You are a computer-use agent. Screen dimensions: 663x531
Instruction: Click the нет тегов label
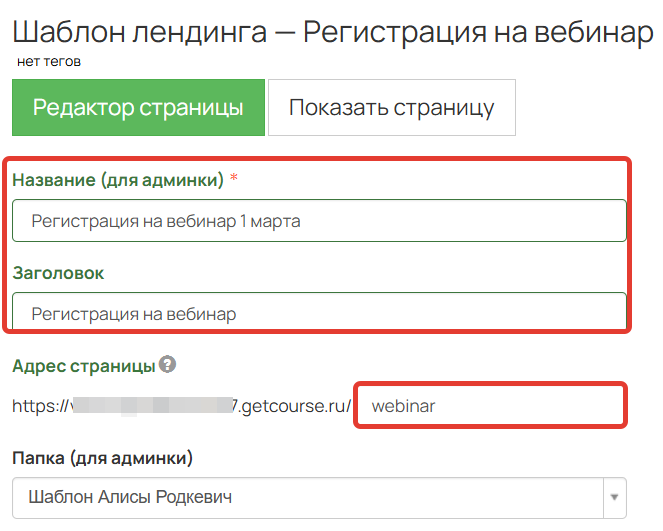click(x=49, y=62)
